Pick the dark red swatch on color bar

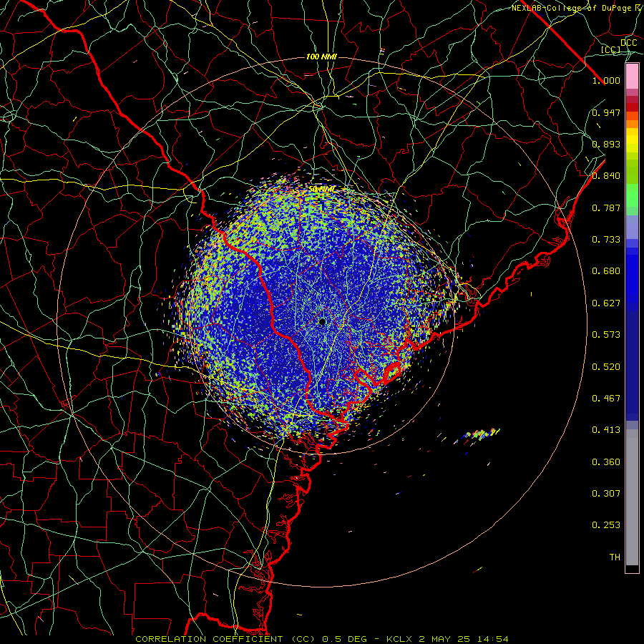coord(632,107)
